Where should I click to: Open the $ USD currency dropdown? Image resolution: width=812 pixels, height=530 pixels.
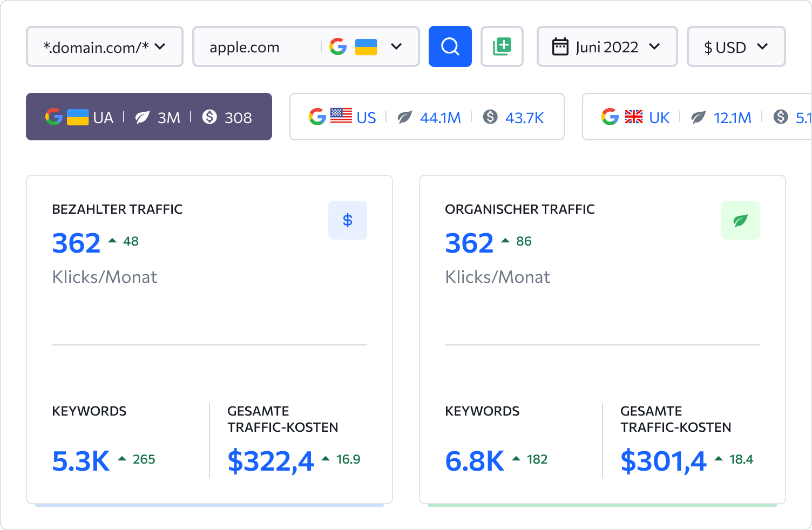[x=736, y=46]
